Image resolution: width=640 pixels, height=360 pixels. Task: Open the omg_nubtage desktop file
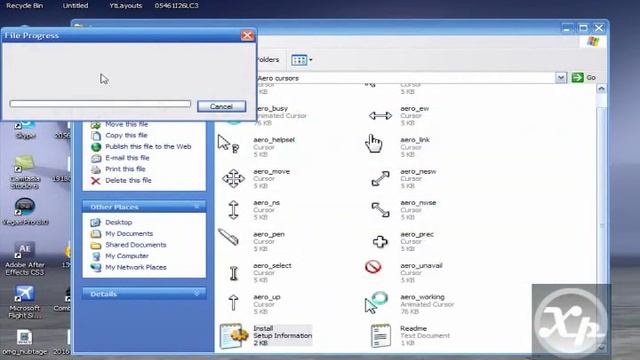24,343
